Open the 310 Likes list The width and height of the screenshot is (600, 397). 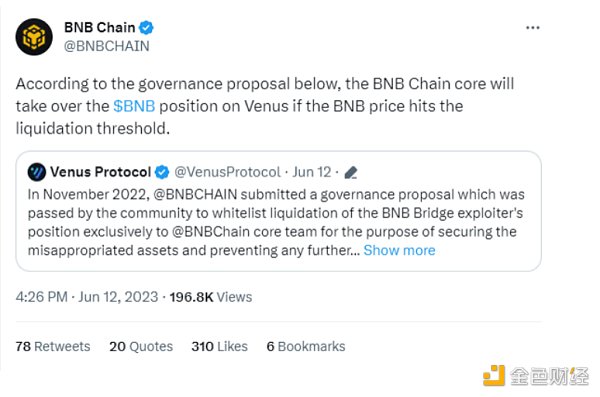[220, 346]
